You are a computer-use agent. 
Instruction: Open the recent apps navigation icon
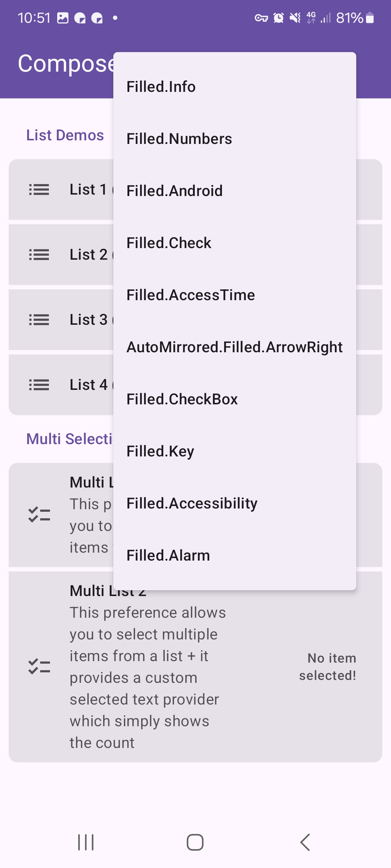point(86,842)
